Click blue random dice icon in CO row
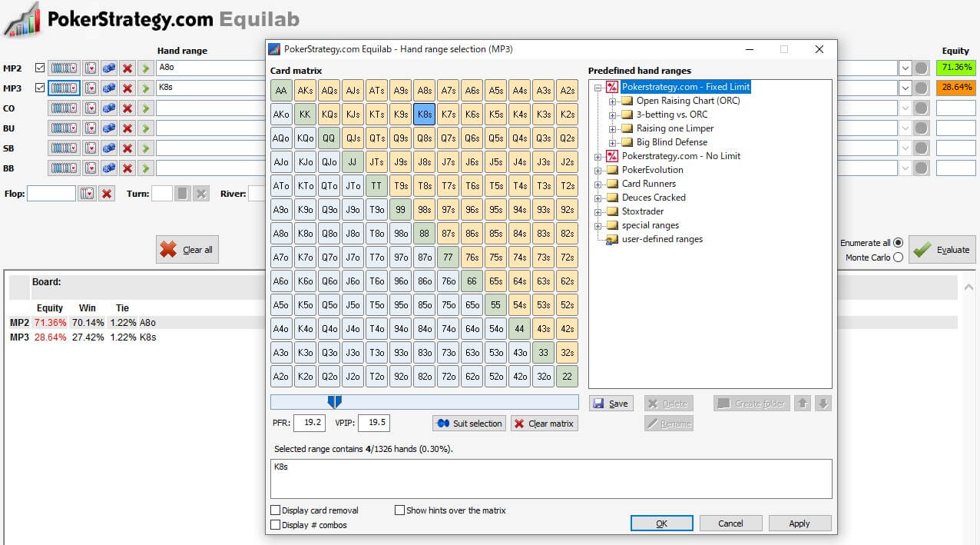This screenshot has width=980, height=545. 109,108
